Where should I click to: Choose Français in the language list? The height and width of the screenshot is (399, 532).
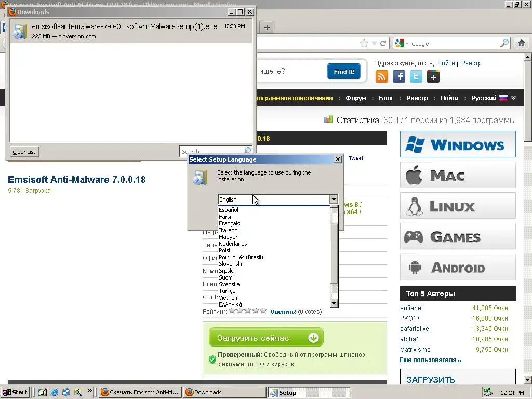[274, 223]
